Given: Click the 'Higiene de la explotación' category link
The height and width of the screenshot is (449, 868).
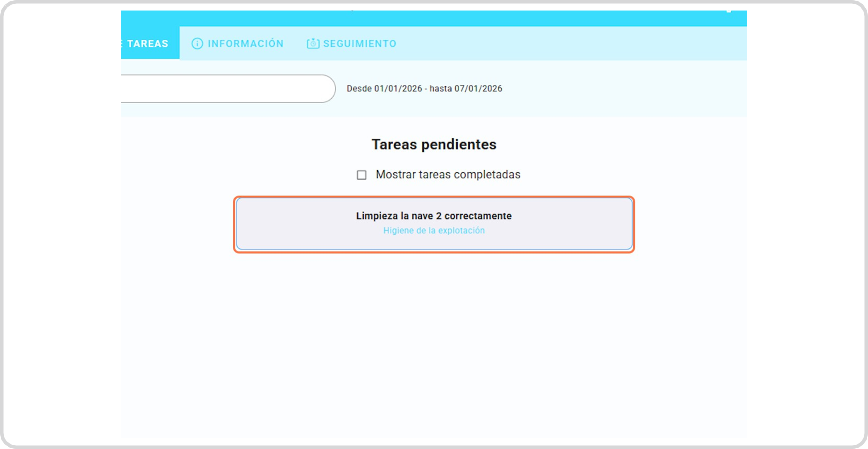Looking at the screenshot, I should [x=434, y=231].
